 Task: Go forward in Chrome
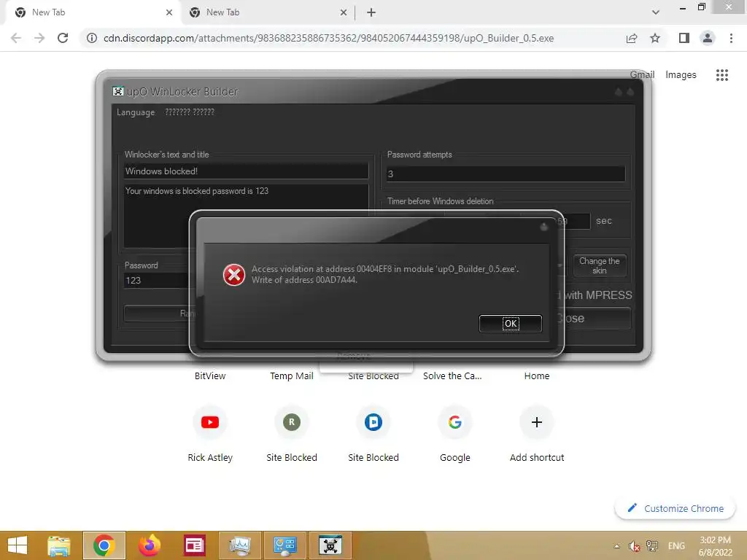tap(39, 38)
